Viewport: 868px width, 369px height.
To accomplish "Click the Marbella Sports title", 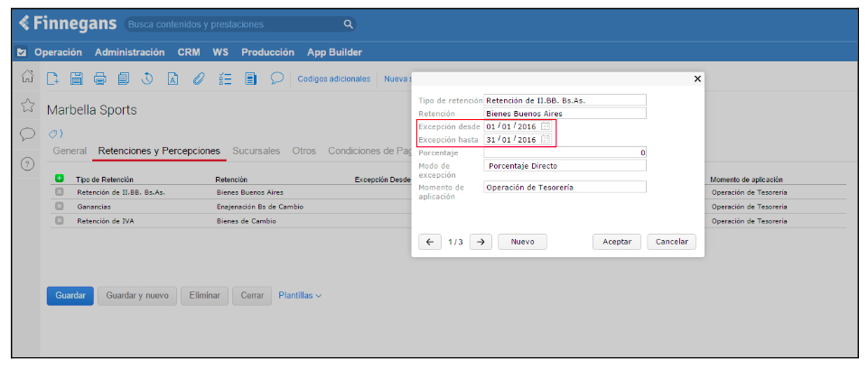I will 92,110.
